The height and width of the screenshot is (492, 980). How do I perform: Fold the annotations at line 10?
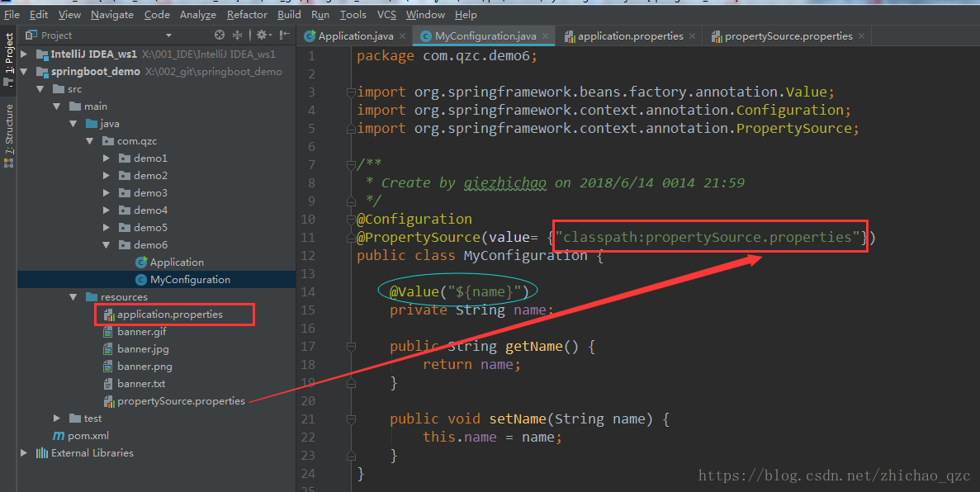click(351, 220)
